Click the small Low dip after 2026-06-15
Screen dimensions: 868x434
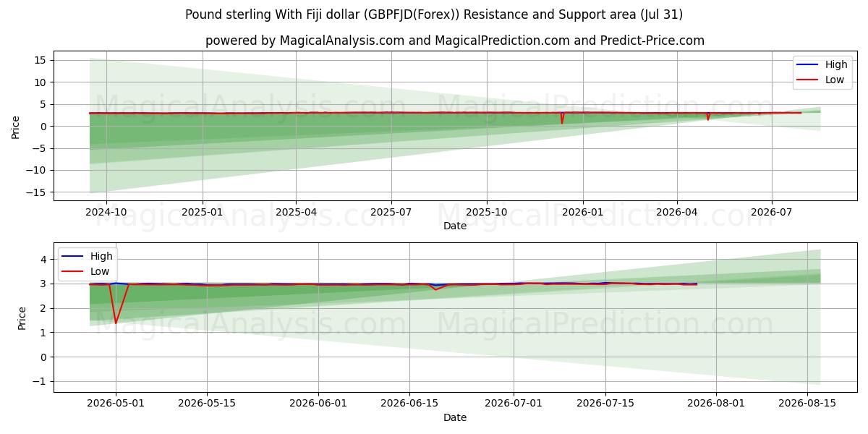coord(435,289)
